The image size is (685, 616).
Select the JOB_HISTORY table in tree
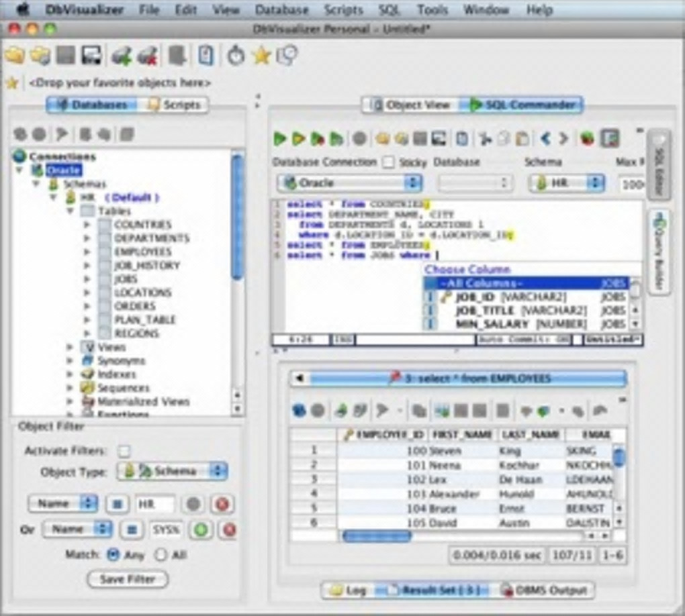point(146,266)
